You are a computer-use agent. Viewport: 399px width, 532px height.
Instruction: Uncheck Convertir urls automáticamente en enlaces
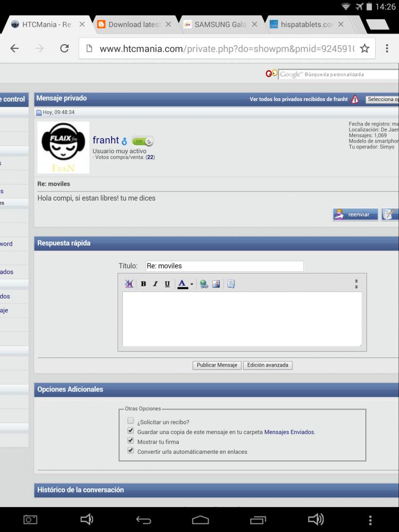pos(130,451)
